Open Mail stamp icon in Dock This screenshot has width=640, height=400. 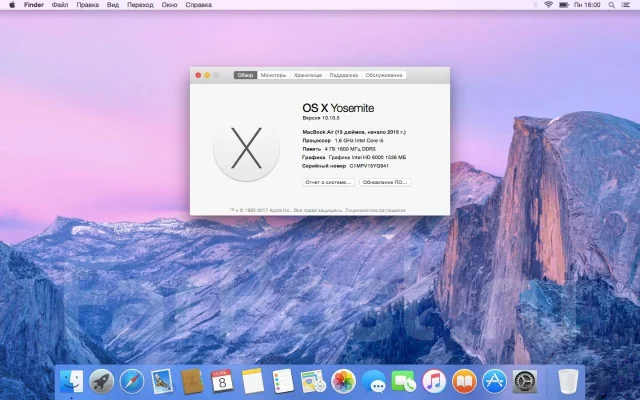[x=162, y=381]
